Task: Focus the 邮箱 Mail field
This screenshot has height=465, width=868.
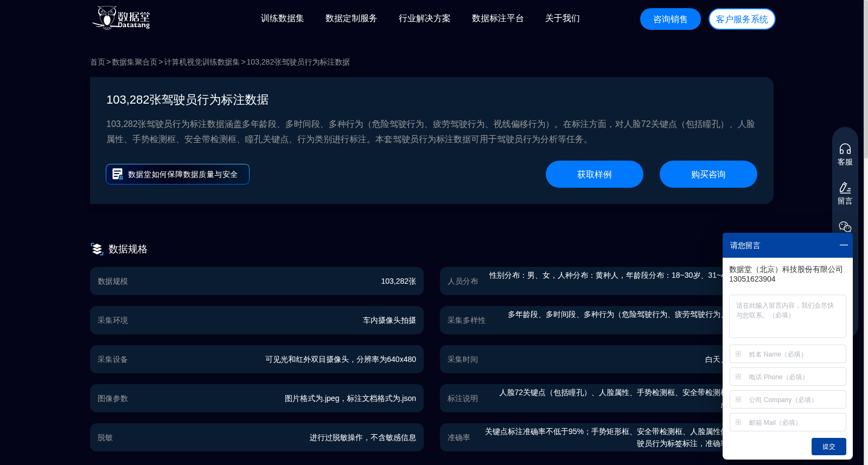Action: pos(788,422)
